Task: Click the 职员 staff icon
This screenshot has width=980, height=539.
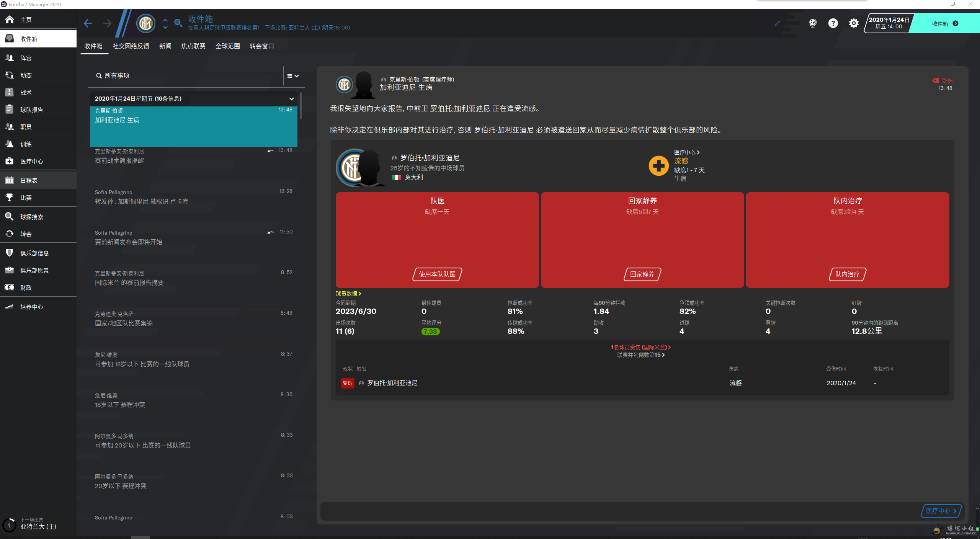Action: (x=10, y=127)
